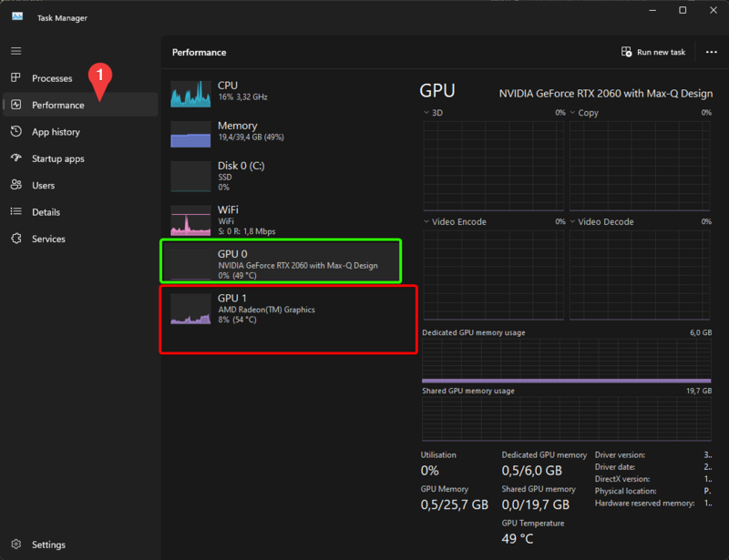The width and height of the screenshot is (729, 560).
Task: Click the App history clock icon
Action: [15, 132]
